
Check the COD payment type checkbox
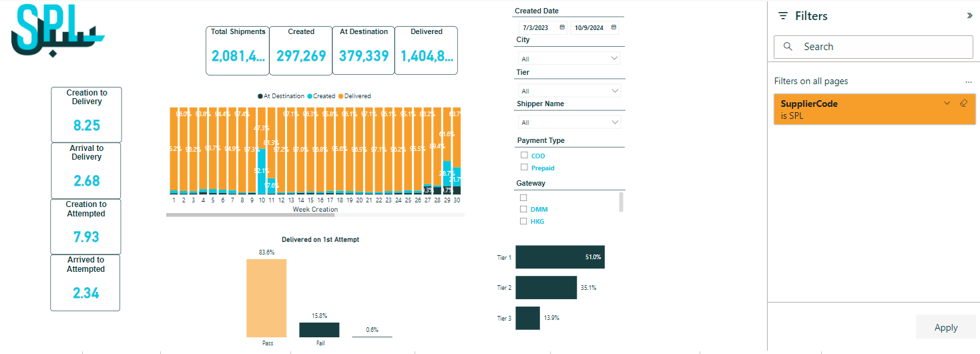[x=524, y=156]
